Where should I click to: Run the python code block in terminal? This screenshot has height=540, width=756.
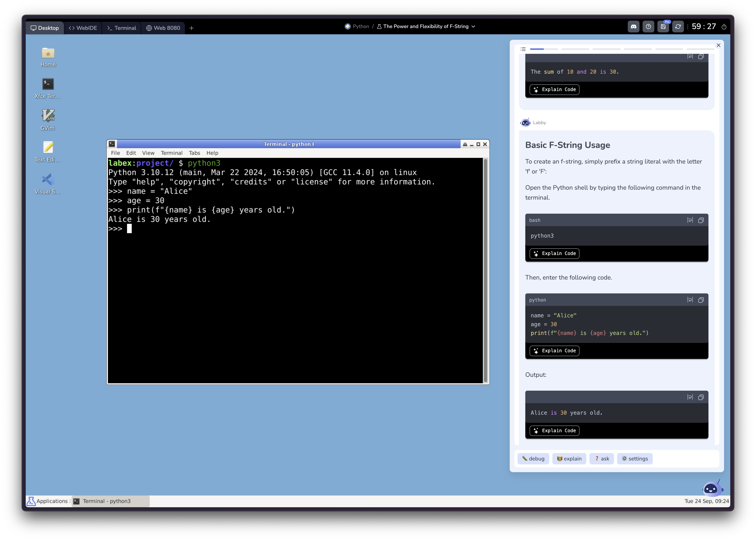tap(690, 300)
